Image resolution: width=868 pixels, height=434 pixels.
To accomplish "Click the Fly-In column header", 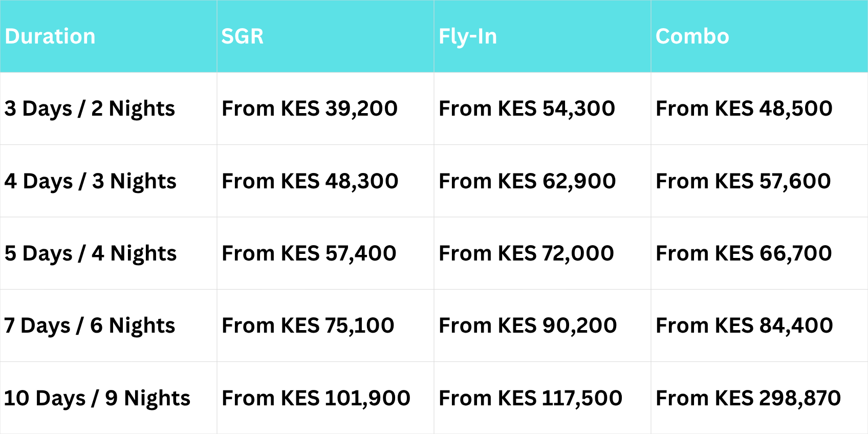I will point(468,36).
